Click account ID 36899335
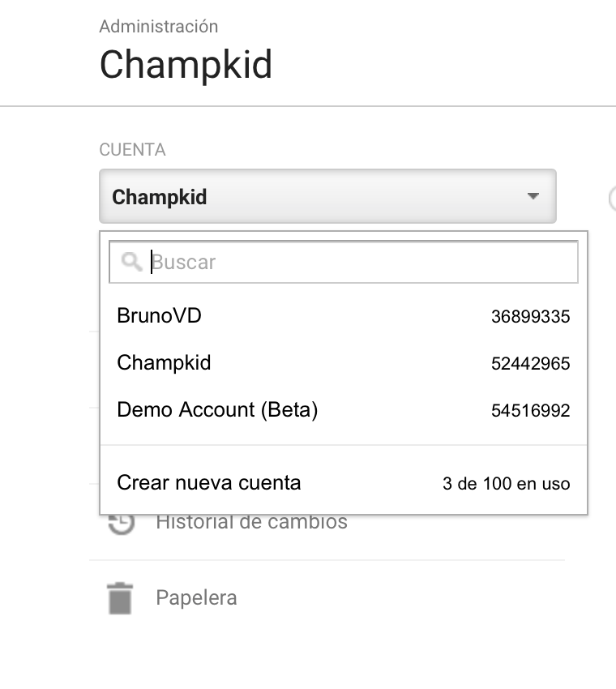The height and width of the screenshot is (689, 616). (530, 316)
